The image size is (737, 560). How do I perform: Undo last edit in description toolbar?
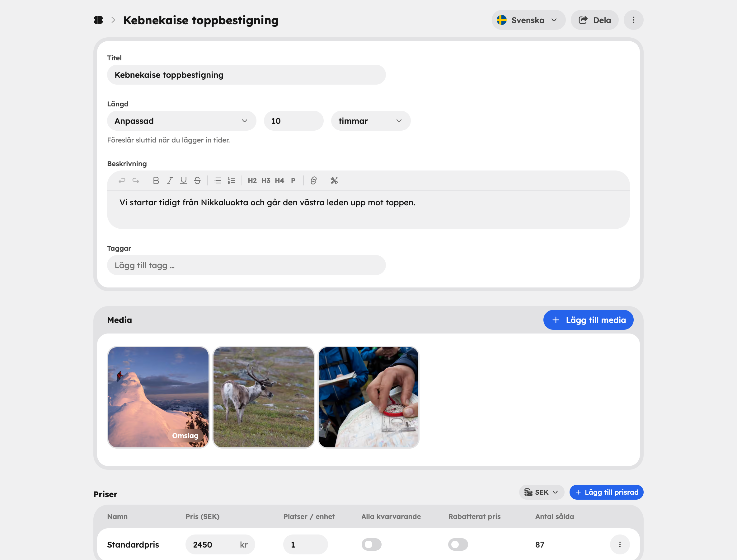[x=122, y=181]
